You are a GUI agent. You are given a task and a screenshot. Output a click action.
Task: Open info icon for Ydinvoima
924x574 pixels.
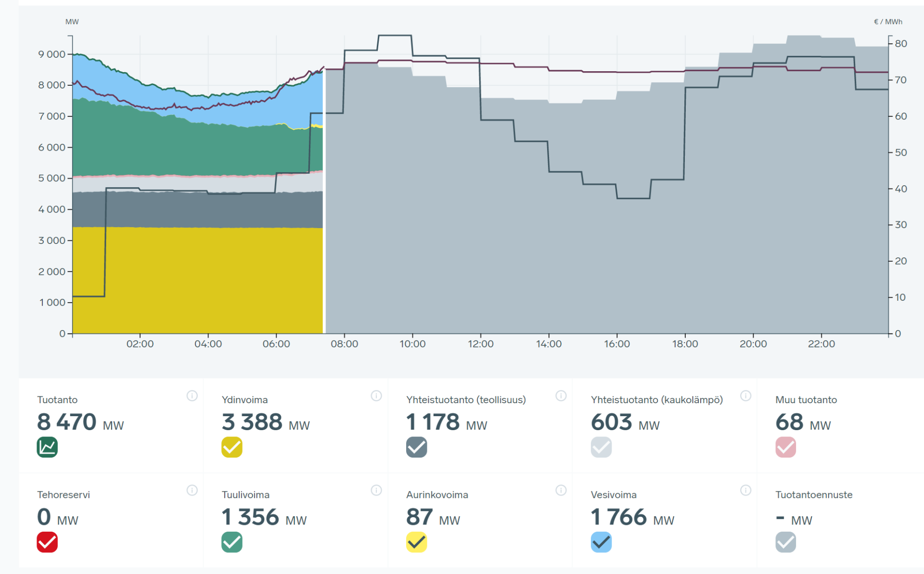coord(376,395)
